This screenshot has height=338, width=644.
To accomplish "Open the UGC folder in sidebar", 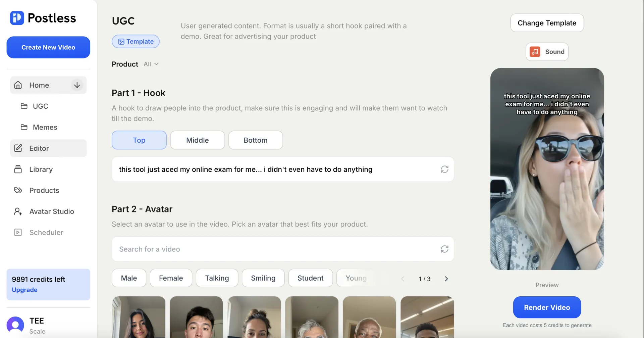I will tap(40, 106).
